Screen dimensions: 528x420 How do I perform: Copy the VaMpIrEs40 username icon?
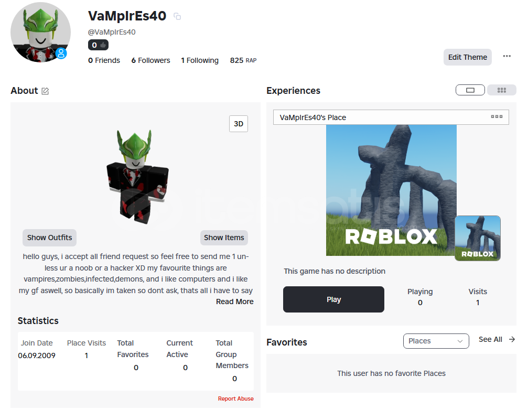point(177,16)
